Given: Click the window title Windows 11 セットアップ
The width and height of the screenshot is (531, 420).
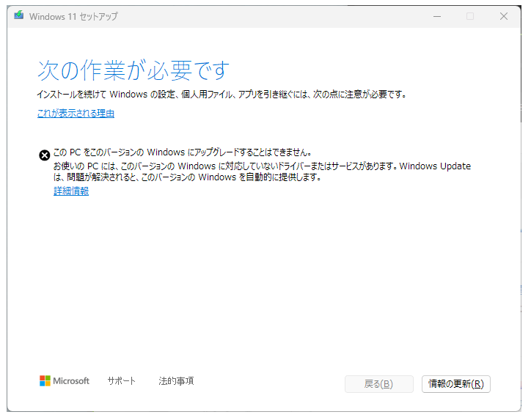Looking at the screenshot, I should coord(73,16).
